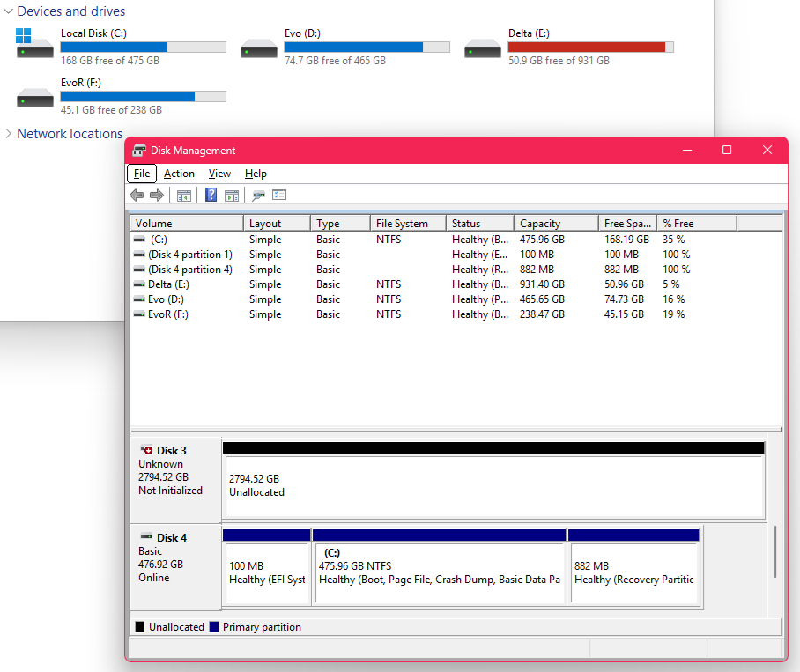Open Help via the blue question mark icon

pos(211,195)
